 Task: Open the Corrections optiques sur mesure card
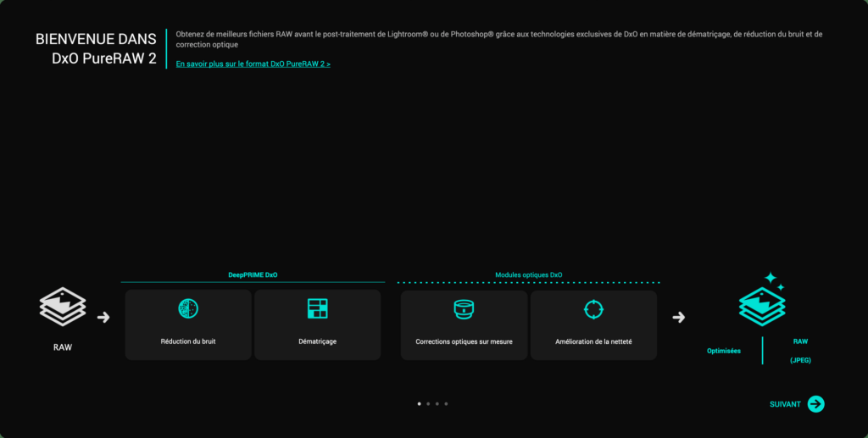coord(464,325)
